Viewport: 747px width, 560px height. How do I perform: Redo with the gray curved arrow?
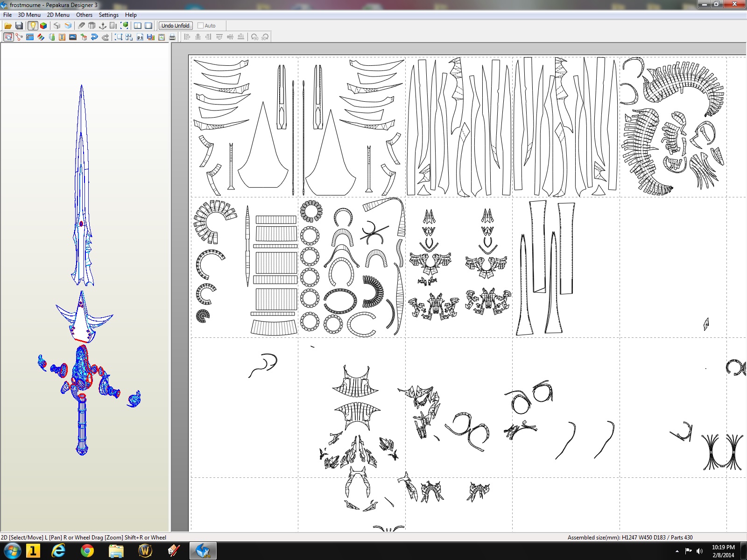(105, 37)
